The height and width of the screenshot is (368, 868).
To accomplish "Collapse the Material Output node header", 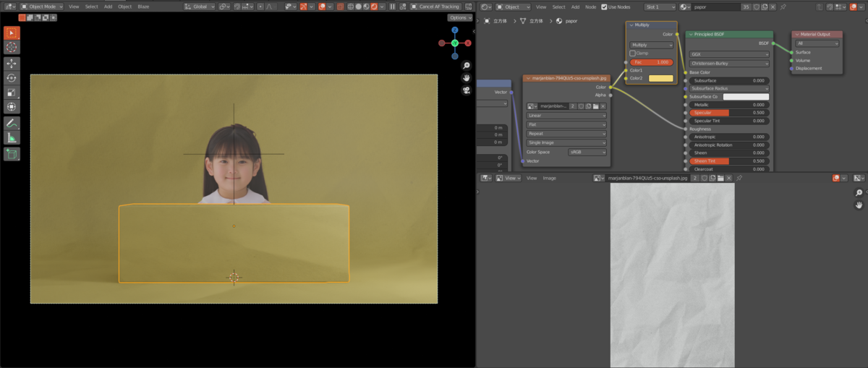I will (796, 34).
